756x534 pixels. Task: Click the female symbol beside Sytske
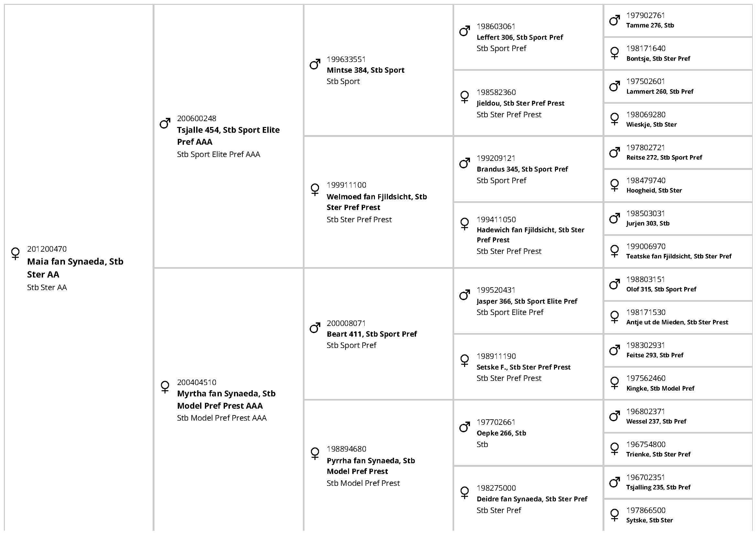(x=614, y=515)
